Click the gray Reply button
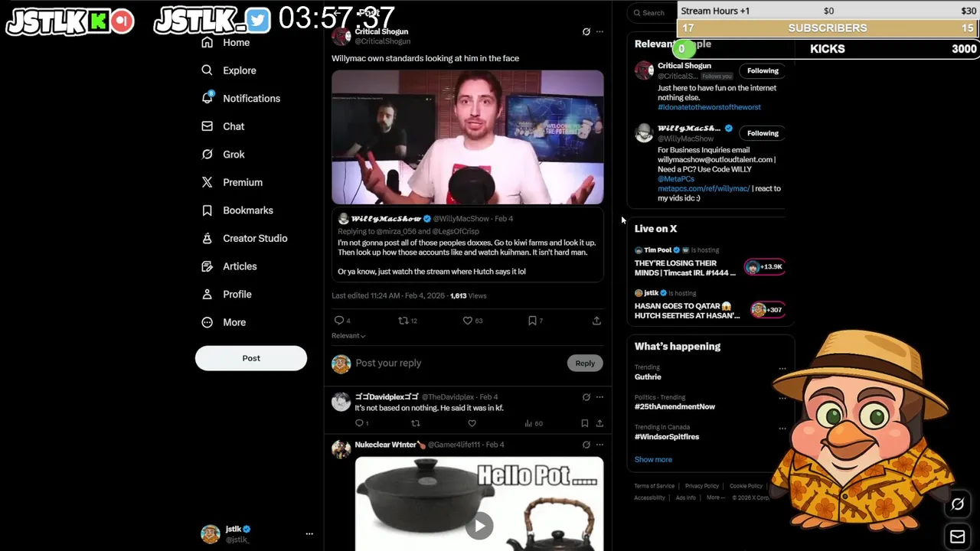The image size is (980, 551). pos(585,364)
